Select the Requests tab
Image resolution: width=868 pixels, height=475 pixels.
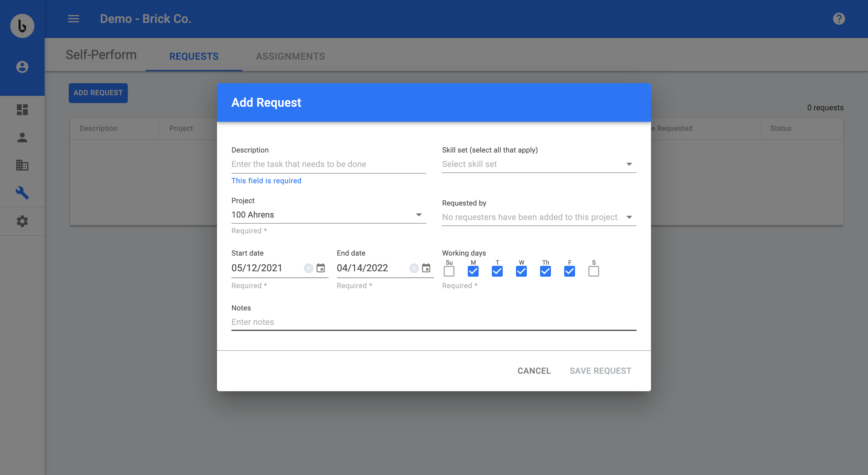[194, 56]
